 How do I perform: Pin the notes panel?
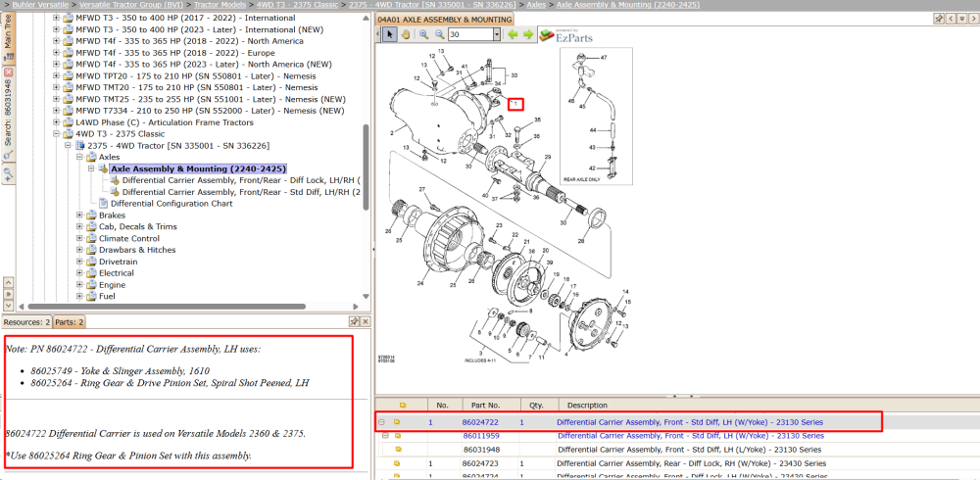354,321
